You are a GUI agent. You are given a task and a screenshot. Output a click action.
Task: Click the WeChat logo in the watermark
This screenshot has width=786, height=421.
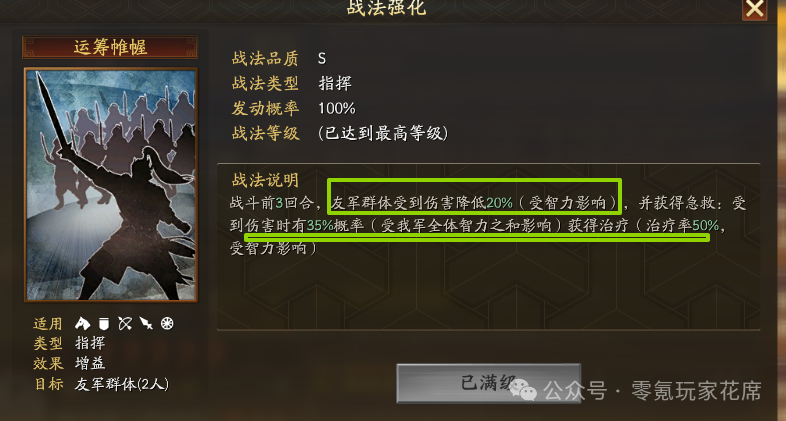[x=524, y=389]
